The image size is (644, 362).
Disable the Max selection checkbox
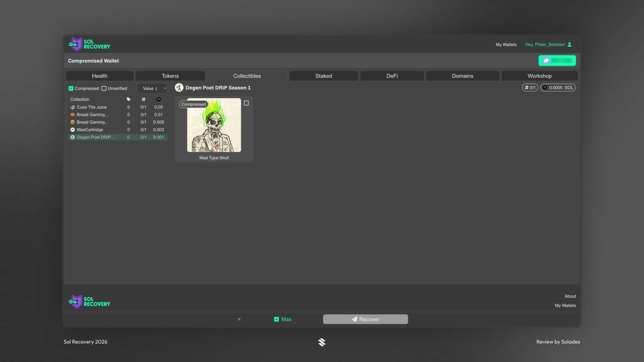[276, 319]
